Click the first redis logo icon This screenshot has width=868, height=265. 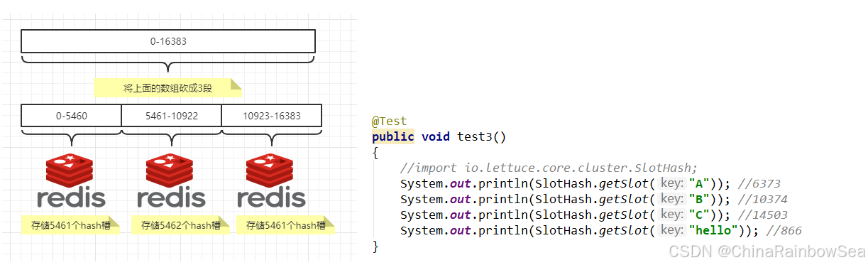[x=71, y=180]
